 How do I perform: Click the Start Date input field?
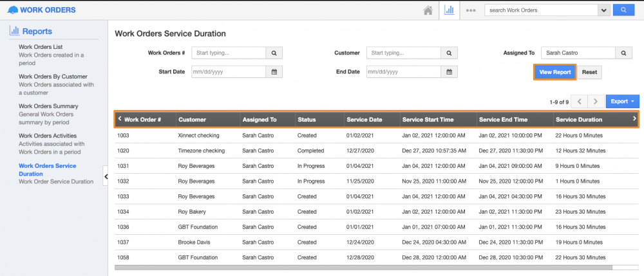point(229,72)
